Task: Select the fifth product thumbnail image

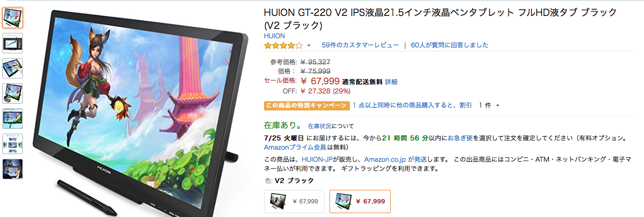Action: pyautogui.click(x=13, y=119)
